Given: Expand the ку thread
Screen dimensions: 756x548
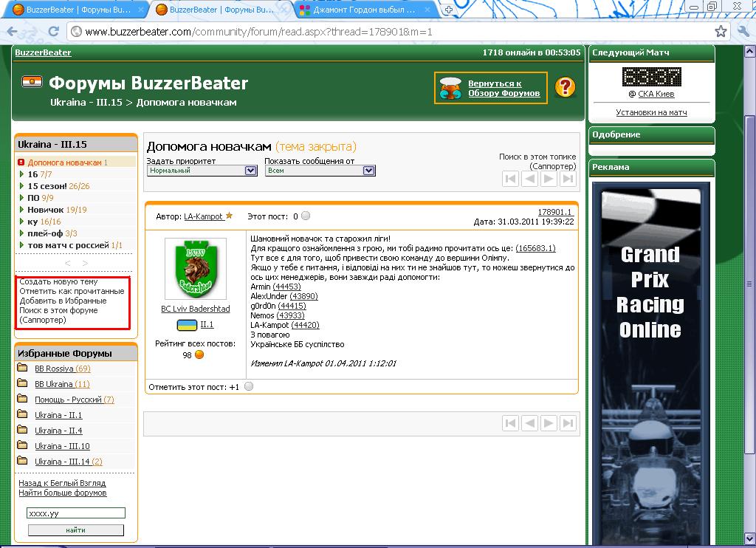Looking at the screenshot, I should [21, 221].
